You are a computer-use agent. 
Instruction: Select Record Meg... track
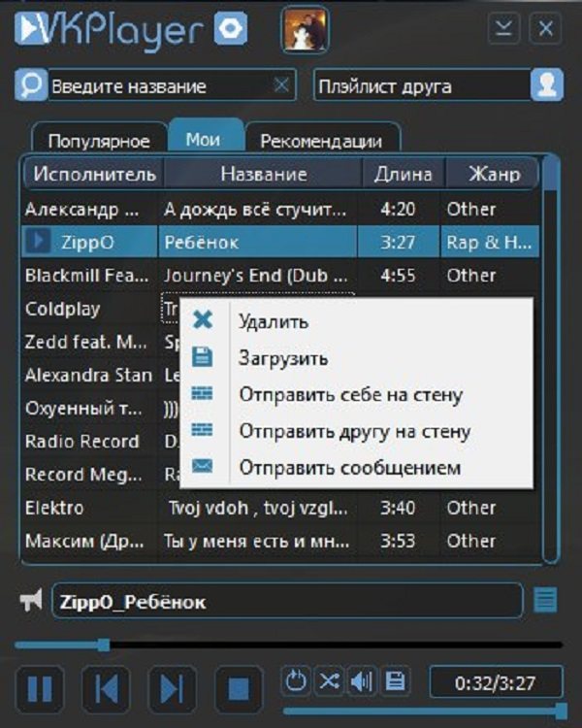(x=100, y=475)
